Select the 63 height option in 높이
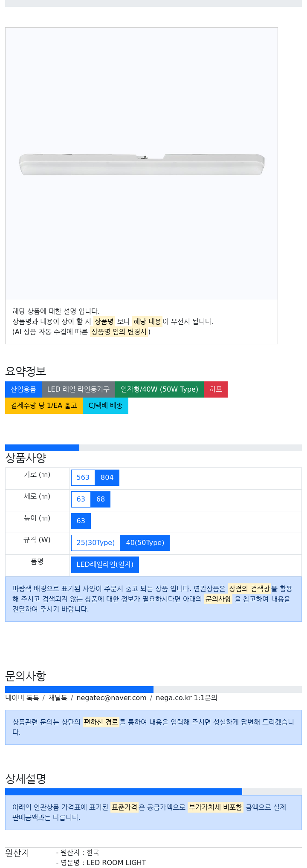Screen dimensions: 307x868 coord(81,521)
